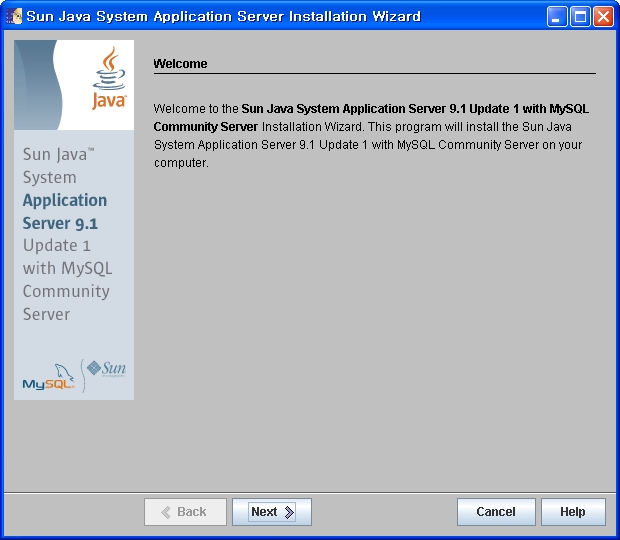620x540 pixels.
Task: Click the window title text
Action: [223, 16]
